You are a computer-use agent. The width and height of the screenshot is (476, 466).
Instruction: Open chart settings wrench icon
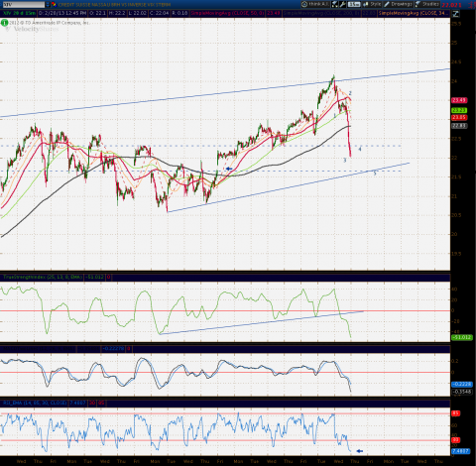[342, 4]
